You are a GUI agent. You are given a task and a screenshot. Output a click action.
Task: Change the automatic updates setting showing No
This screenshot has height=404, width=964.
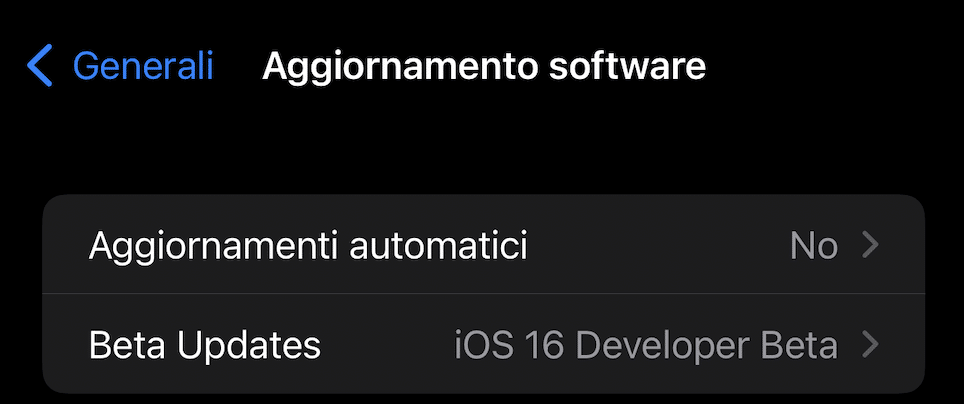pos(483,245)
